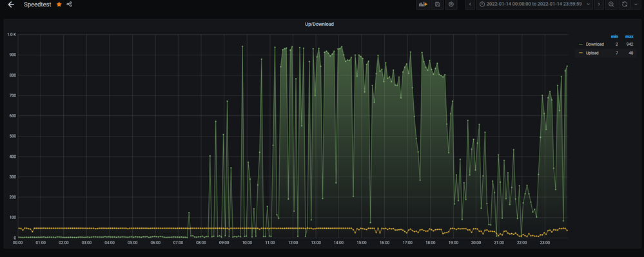This screenshot has height=257, width=644.
Task: Refresh the dashboard
Action: click(625, 4)
